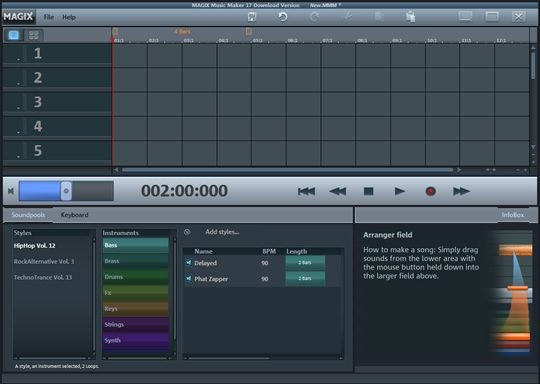The image size is (540, 384).
Task: Select RockAlternative Vol. 3 style
Action: 44,261
